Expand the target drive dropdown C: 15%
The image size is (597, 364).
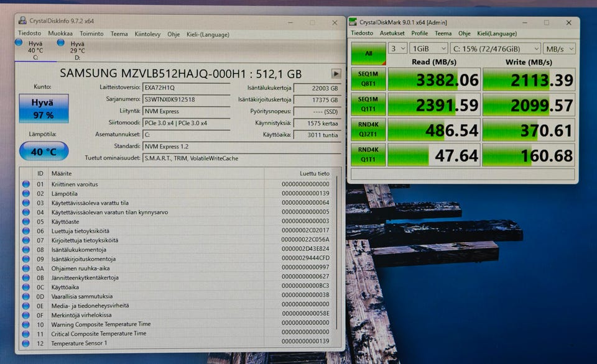click(x=495, y=48)
